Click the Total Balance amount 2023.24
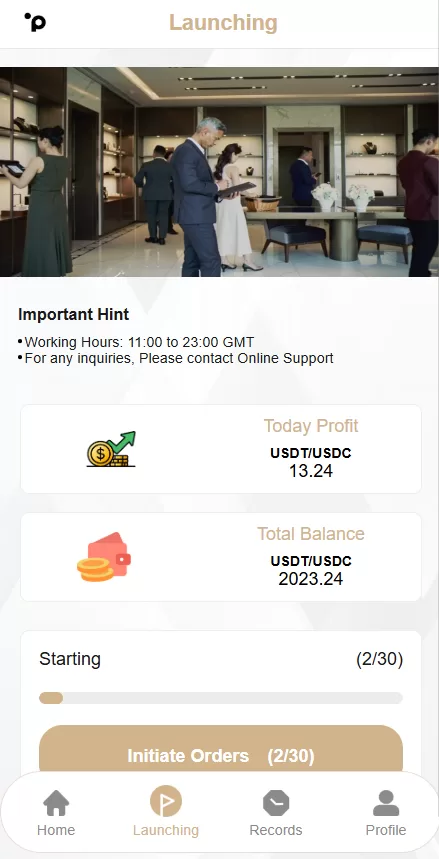The height and width of the screenshot is (859, 439). coord(311,579)
